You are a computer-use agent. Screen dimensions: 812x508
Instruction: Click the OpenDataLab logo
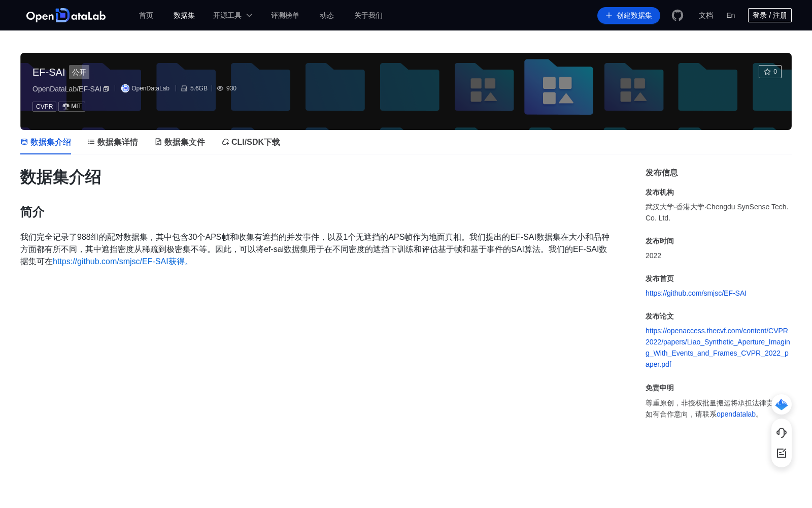66,15
